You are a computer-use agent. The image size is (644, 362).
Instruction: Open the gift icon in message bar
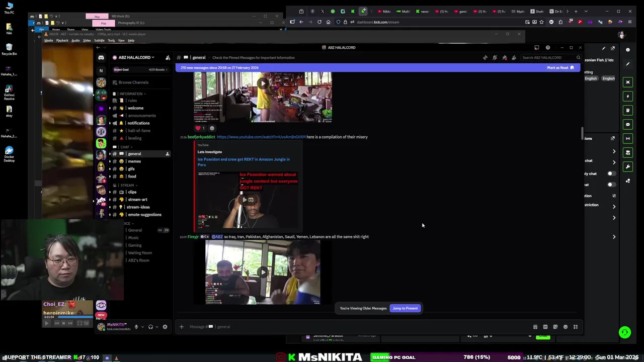tap(535, 327)
